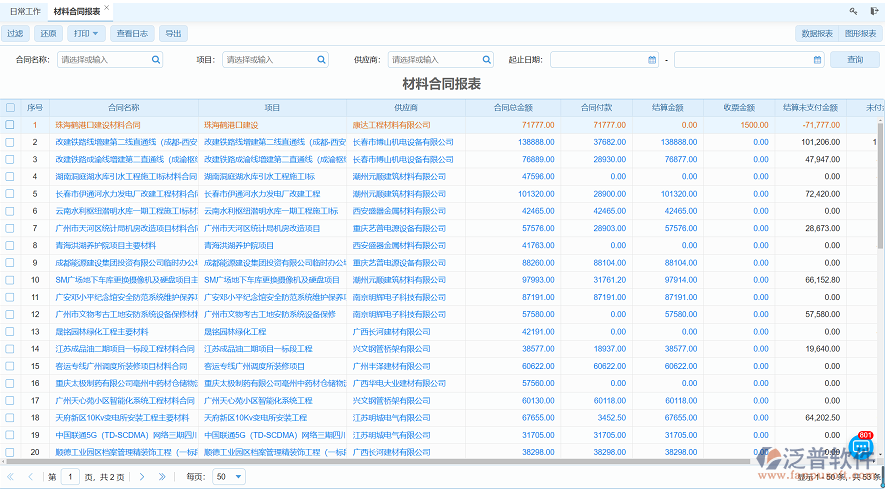Image resolution: width=886 pixels, height=491 pixels.
Task: Close the 材料合同报表 tab
Action: (108, 8)
